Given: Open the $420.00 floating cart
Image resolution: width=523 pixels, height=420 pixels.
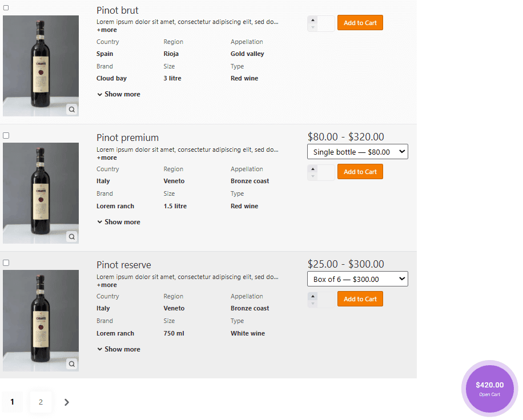Looking at the screenshot, I should point(489,388).
